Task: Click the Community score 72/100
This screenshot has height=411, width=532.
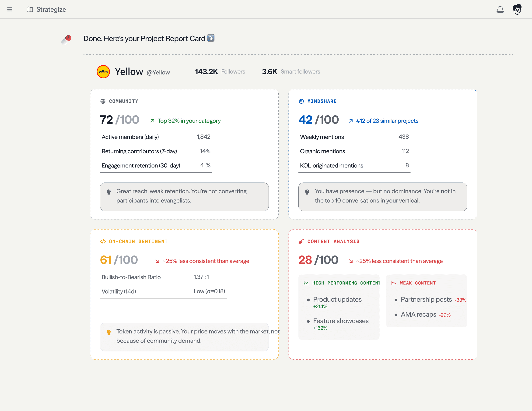Action: tap(119, 120)
